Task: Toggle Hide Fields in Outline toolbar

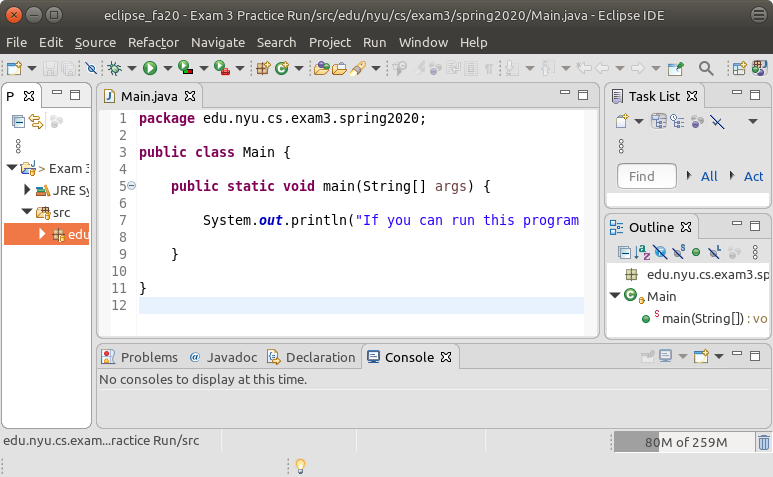Action: tap(659, 252)
